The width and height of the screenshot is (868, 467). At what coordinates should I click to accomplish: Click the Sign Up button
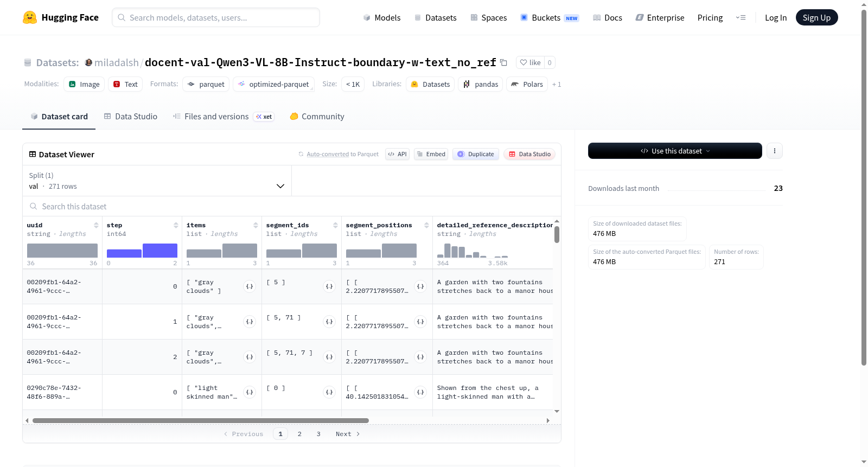point(816,17)
